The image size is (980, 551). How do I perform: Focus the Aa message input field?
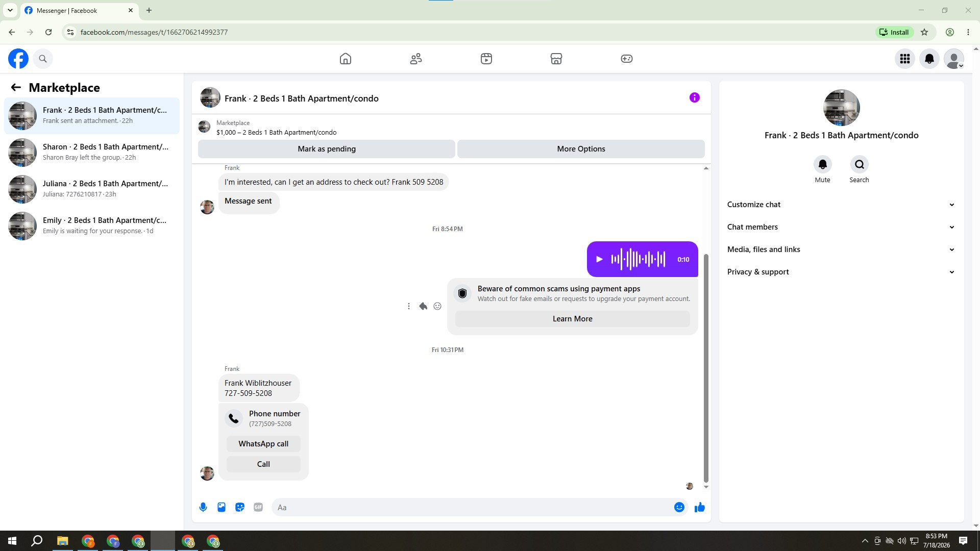(472, 507)
